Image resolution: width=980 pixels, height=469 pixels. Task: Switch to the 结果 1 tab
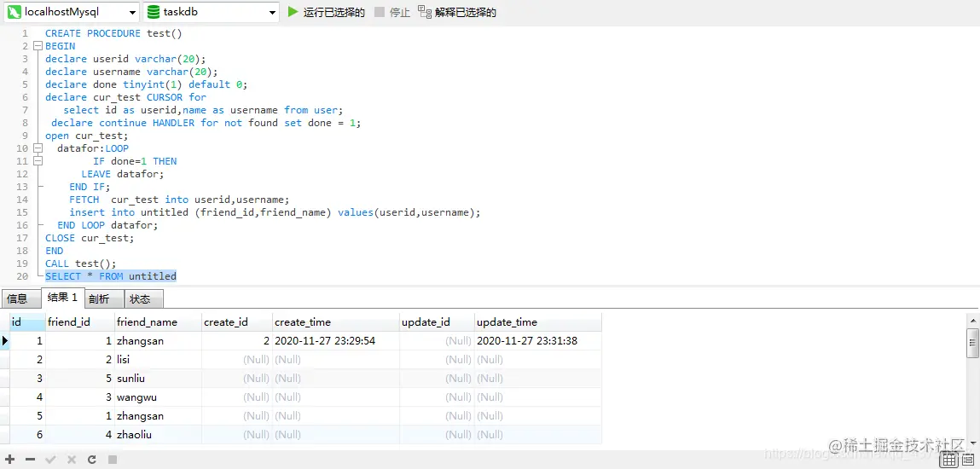coord(62,298)
